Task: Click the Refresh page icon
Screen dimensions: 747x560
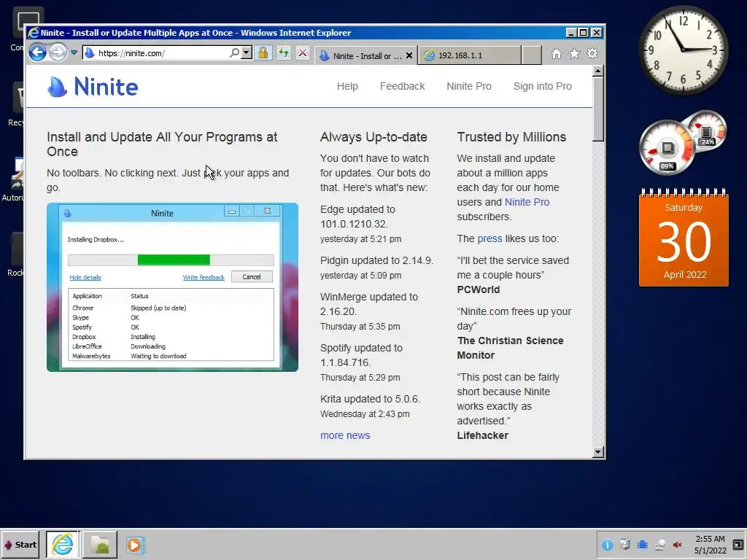Action: [284, 52]
